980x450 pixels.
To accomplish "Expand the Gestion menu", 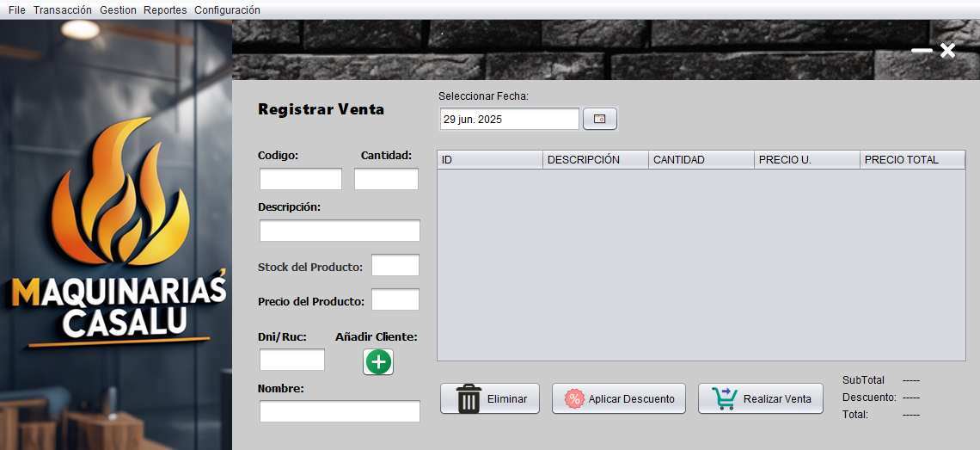I will [118, 9].
